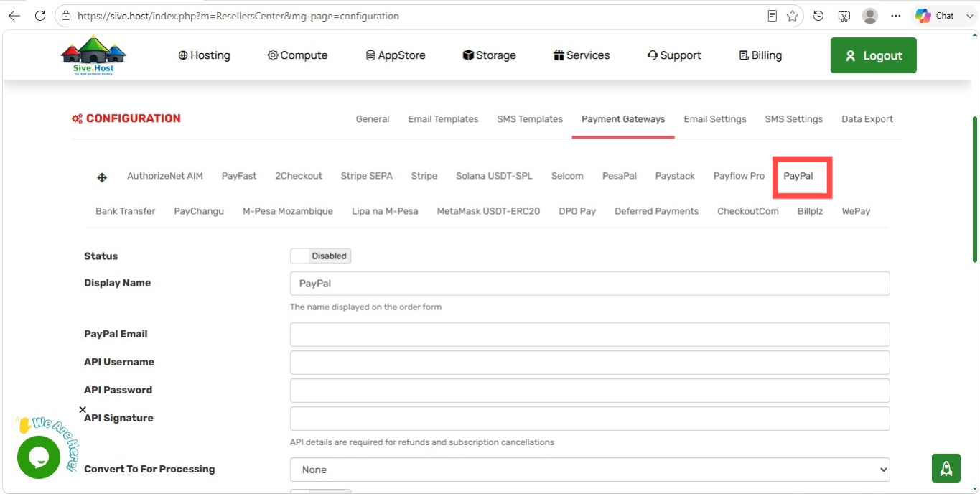Go back with the browser back arrow

(14, 16)
